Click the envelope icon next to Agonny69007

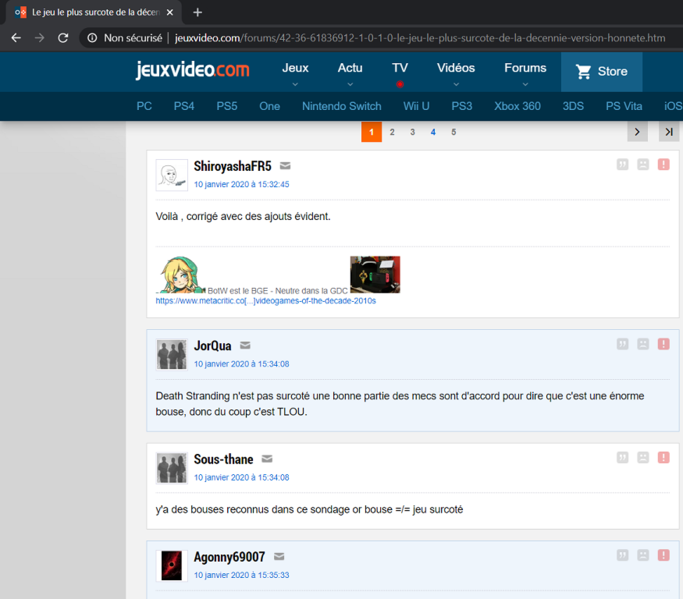(279, 557)
